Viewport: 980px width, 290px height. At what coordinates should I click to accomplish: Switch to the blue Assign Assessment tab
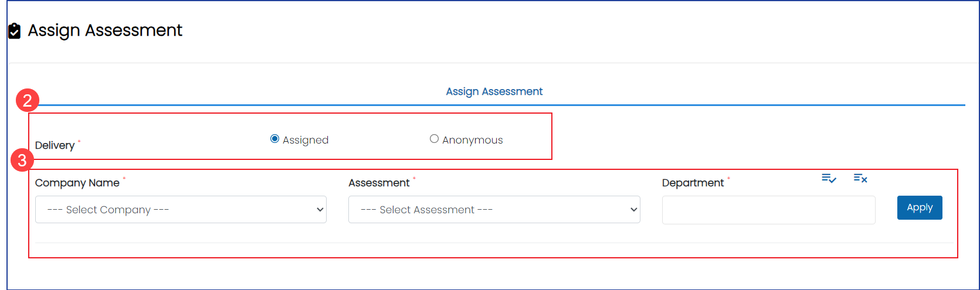tap(494, 91)
